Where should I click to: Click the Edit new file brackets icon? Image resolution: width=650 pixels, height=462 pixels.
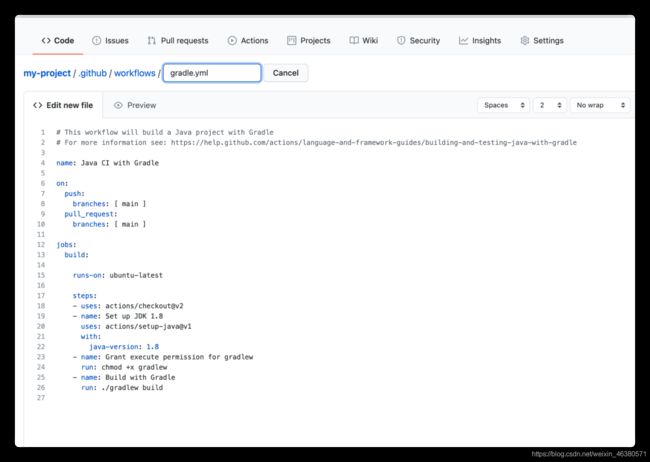(38, 105)
